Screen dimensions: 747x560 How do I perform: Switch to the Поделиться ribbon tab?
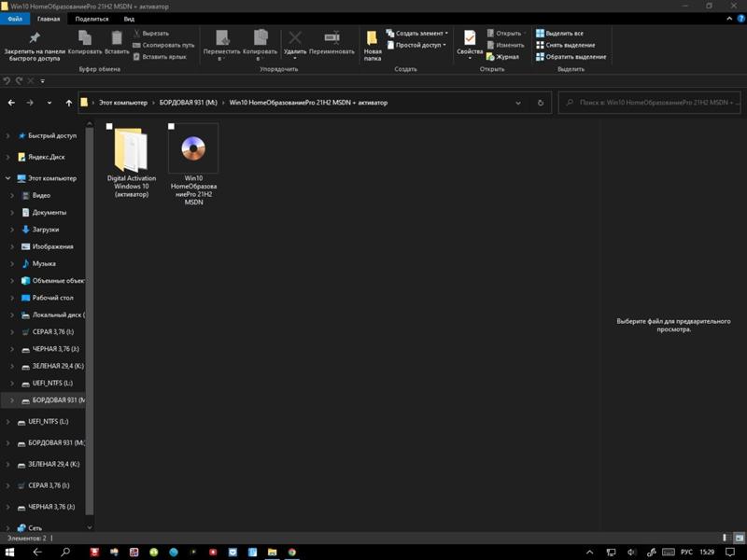pos(92,19)
